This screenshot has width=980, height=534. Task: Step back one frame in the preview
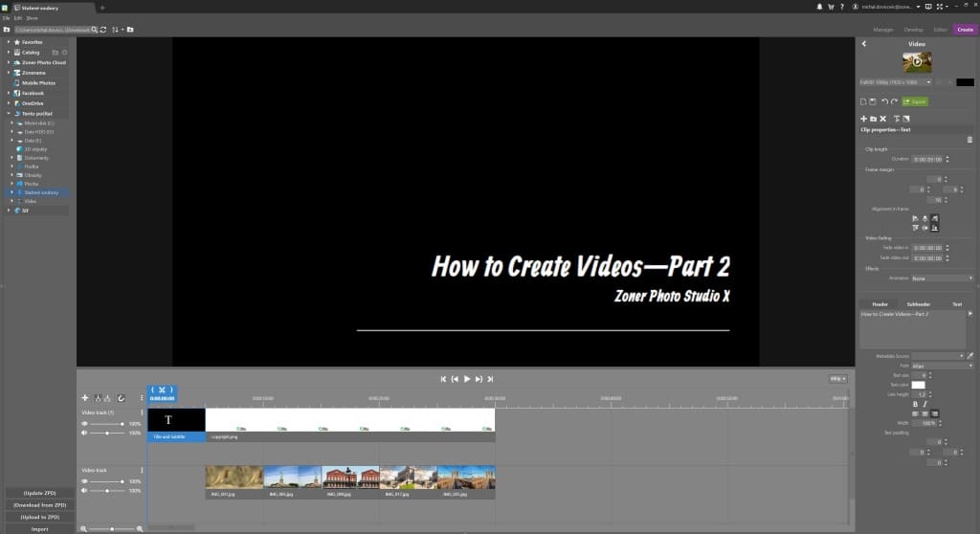(x=455, y=379)
